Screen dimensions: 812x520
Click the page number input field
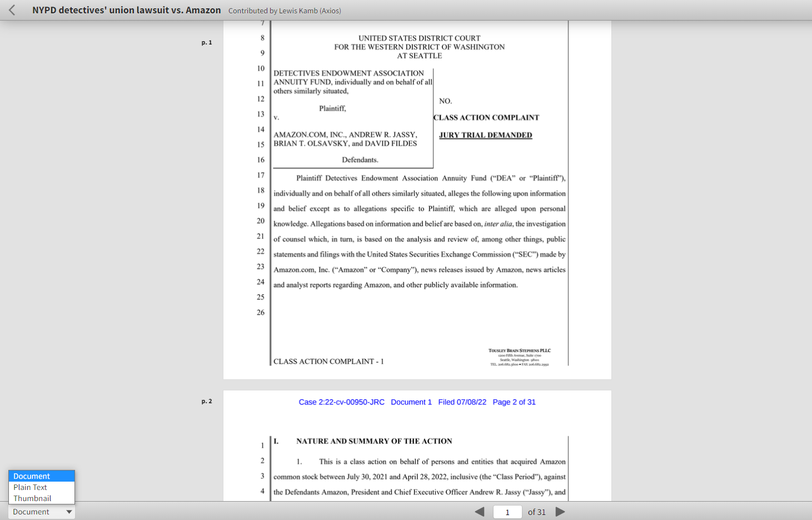point(507,512)
